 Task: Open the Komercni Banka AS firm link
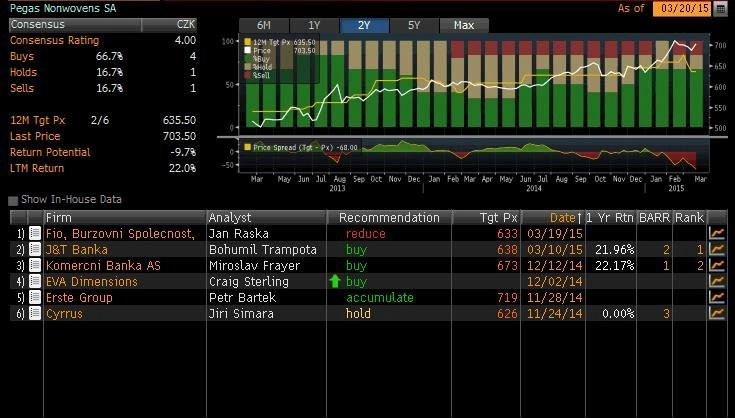click(103, 265)
